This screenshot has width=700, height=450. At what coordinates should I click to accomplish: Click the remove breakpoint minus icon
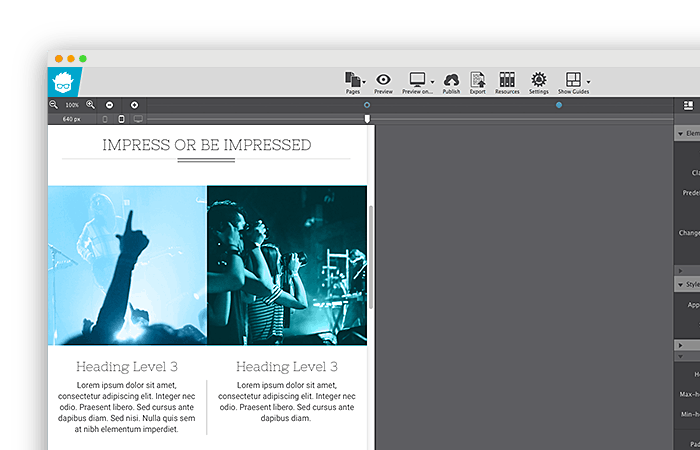pyautogui.click(x=109, y=105)
